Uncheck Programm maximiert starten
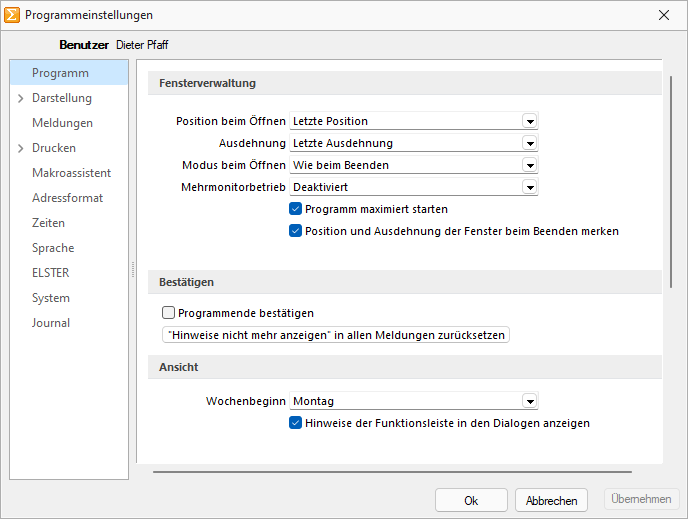Image resolution: width=688 pixels, height=519 pixels. pyautogui.click(x=295, y=209)
